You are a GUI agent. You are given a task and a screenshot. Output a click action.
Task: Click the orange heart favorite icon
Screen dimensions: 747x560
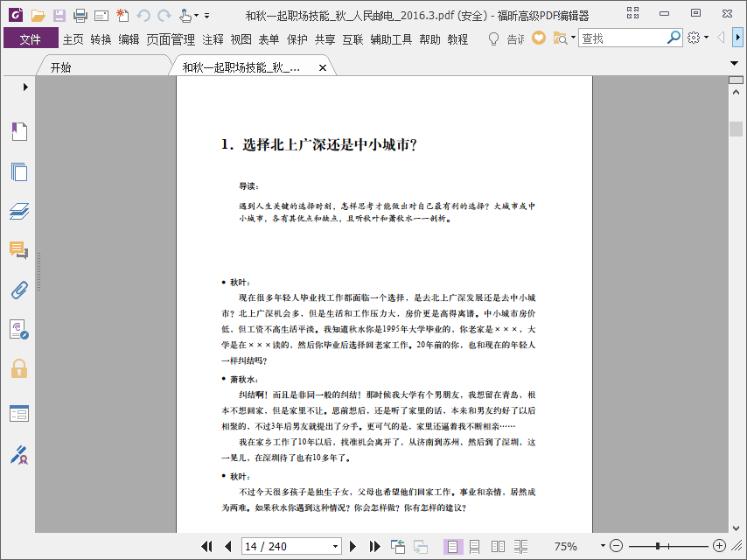pos(539,38)
